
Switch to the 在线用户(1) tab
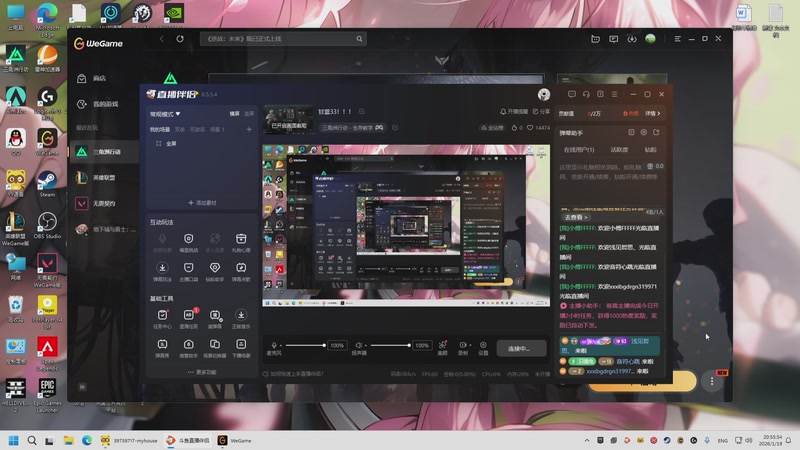[x=579, y=150]
